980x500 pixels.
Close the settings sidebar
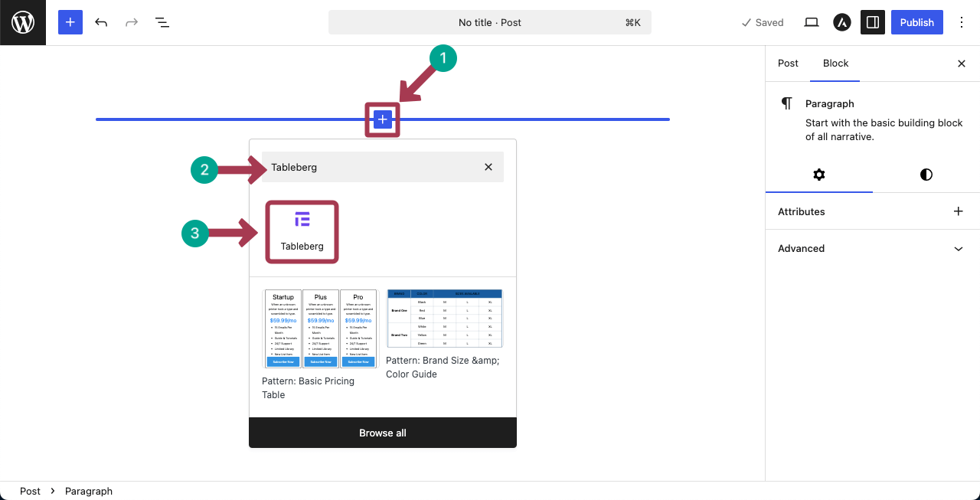click(x=962, y=64)
